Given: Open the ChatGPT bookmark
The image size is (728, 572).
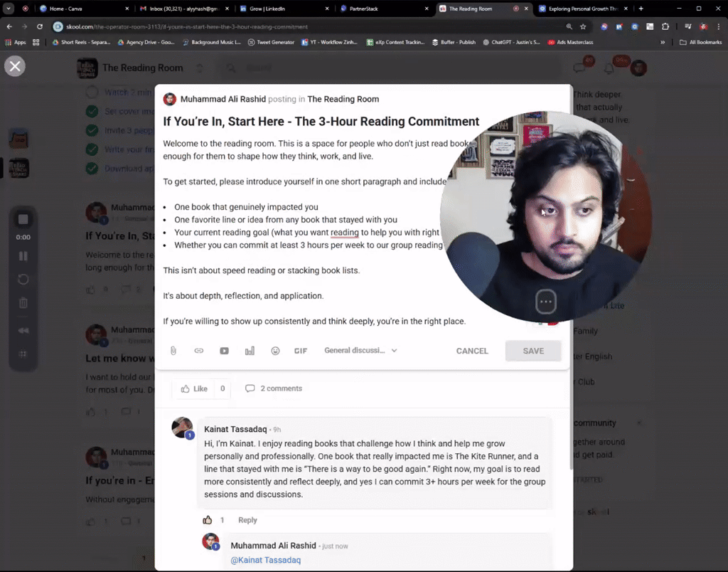Looking at the screenshot, I should 511,42.
